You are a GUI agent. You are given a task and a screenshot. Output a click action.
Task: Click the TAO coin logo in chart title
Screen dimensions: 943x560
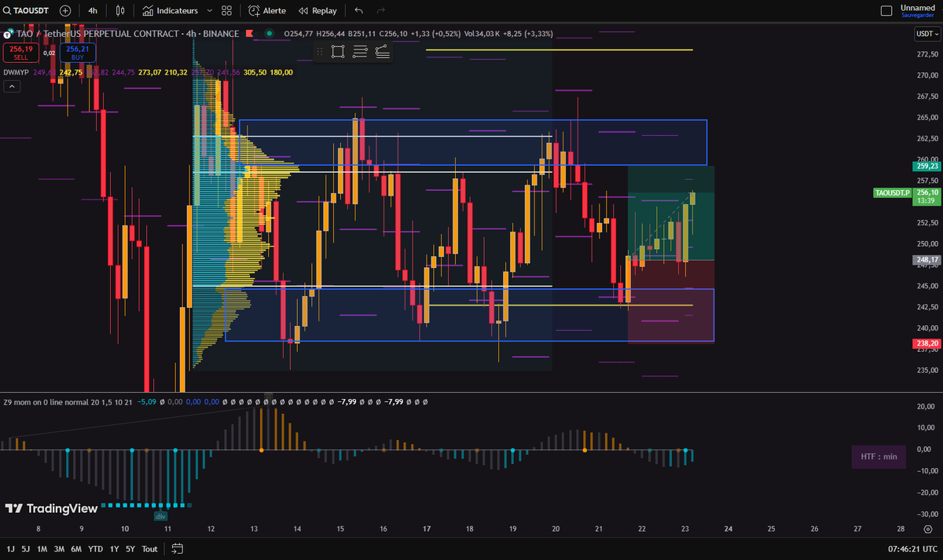tap(9, 34)
